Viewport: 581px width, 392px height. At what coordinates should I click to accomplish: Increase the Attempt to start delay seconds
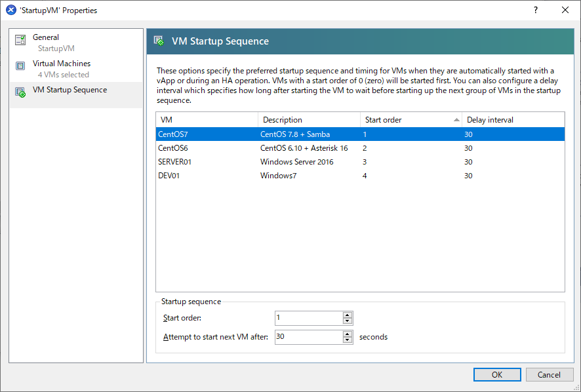tap(347, 334)
